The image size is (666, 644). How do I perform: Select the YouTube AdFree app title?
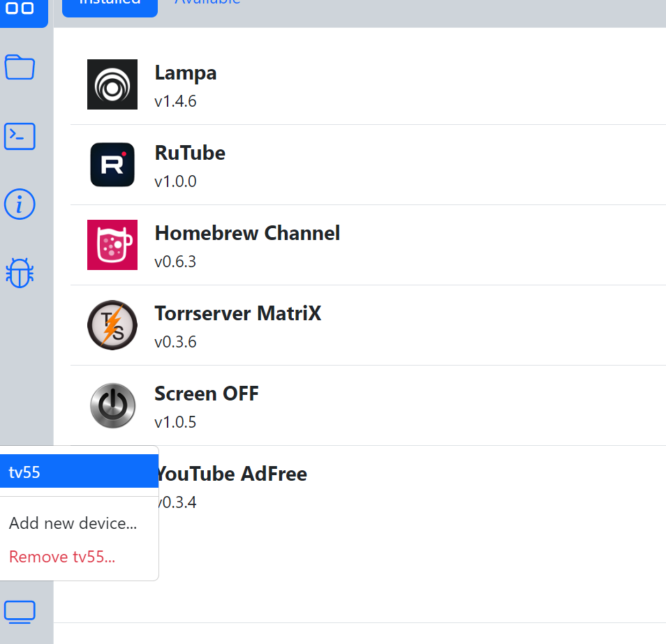pos(232,474)
